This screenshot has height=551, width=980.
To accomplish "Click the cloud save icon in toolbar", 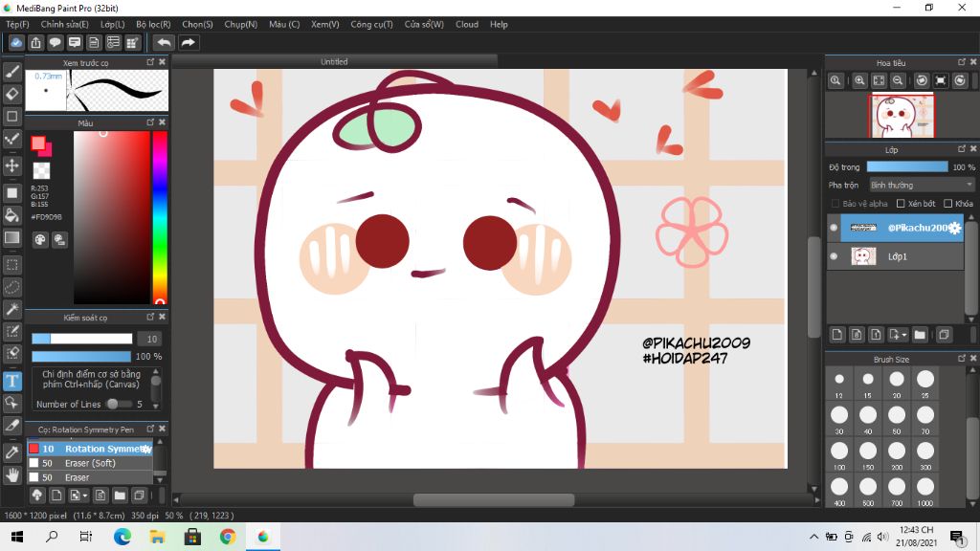I will tap(16, 42).
